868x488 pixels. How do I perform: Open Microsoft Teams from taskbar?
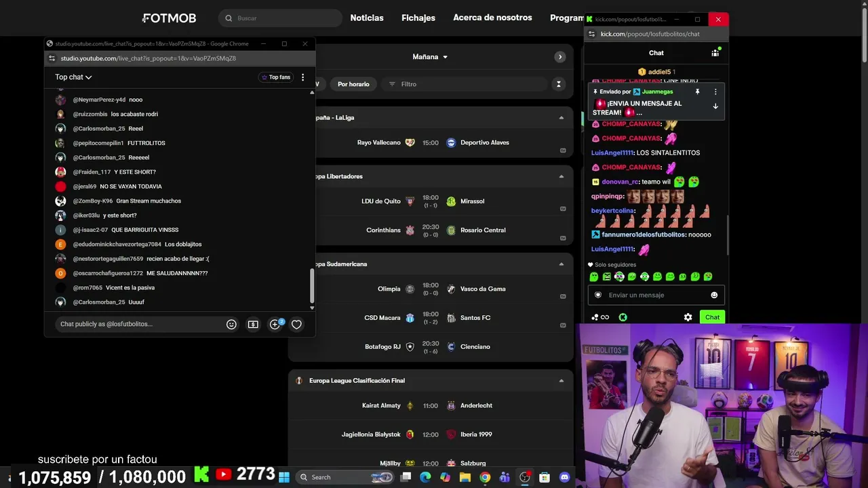[x=505, y=477]
